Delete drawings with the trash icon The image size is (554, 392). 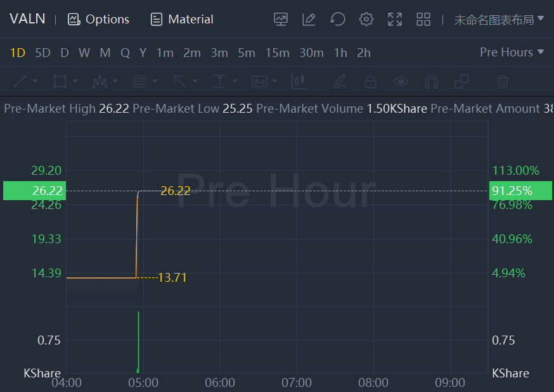coord(503,82)
